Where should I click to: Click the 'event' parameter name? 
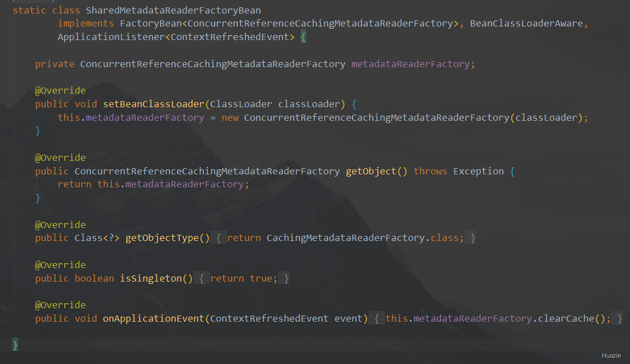click(349, 319)
